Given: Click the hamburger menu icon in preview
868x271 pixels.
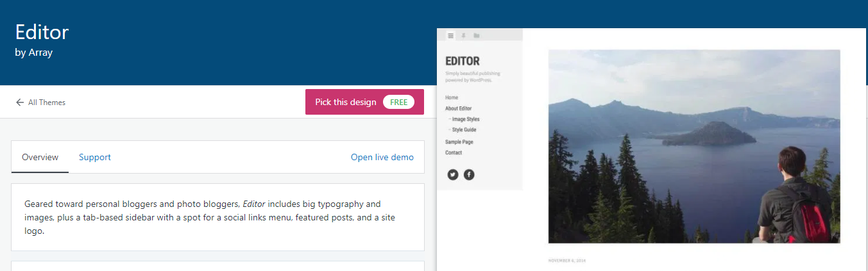Looking at the screenshot, I should 451,36.
